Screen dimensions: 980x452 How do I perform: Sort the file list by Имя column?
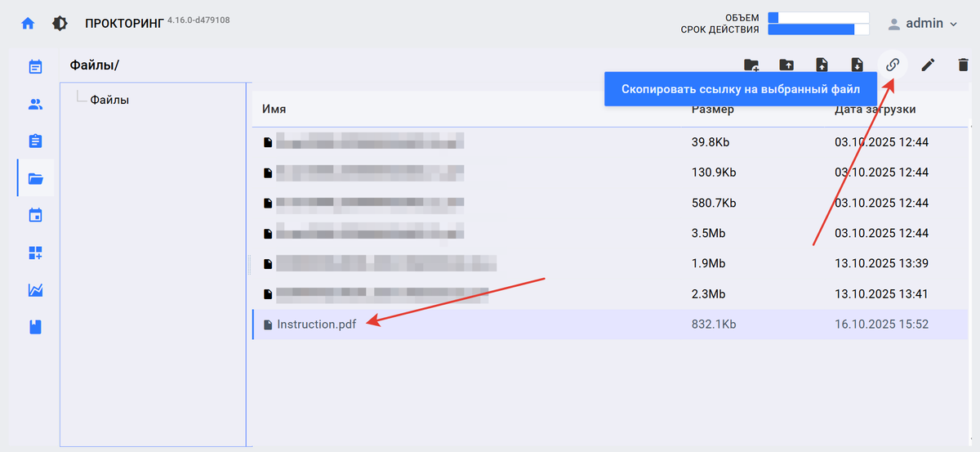274,110
